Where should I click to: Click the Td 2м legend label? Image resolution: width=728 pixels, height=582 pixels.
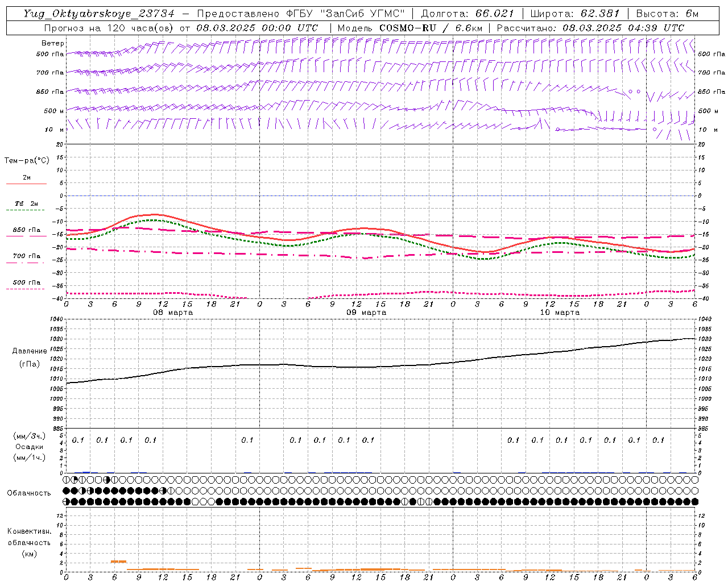tap(26, 203)
